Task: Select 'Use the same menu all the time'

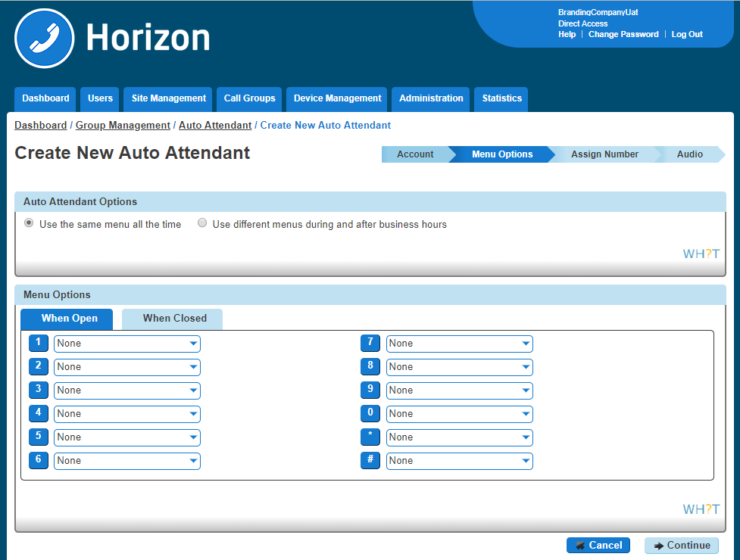Action: pos(29,223)
